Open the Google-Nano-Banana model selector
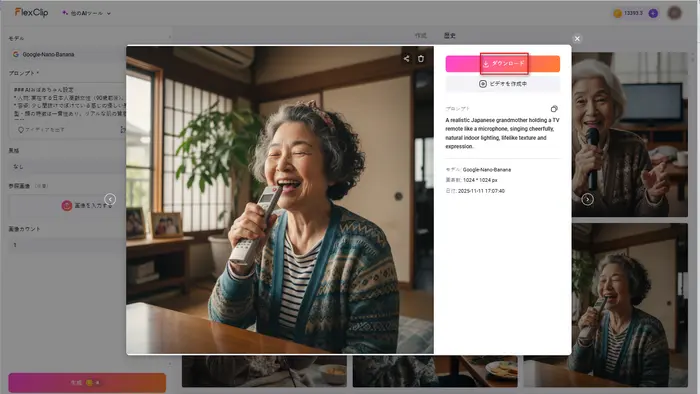This screenshot has height=394, width=700. [67, 54]
